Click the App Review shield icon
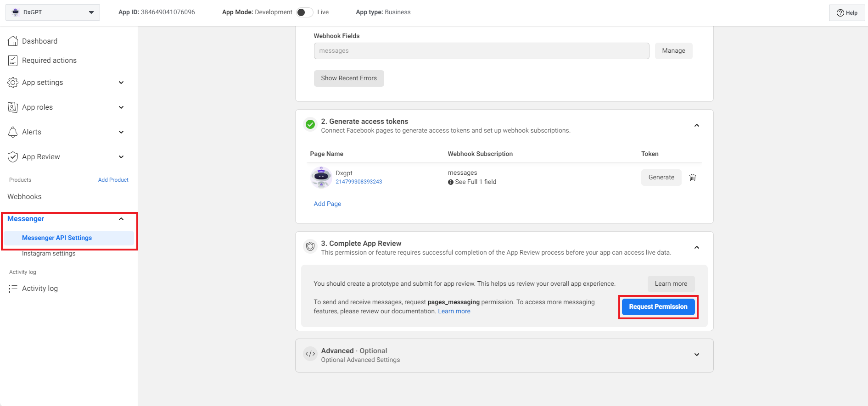This screenshot has width=868, height=406. 13,157
